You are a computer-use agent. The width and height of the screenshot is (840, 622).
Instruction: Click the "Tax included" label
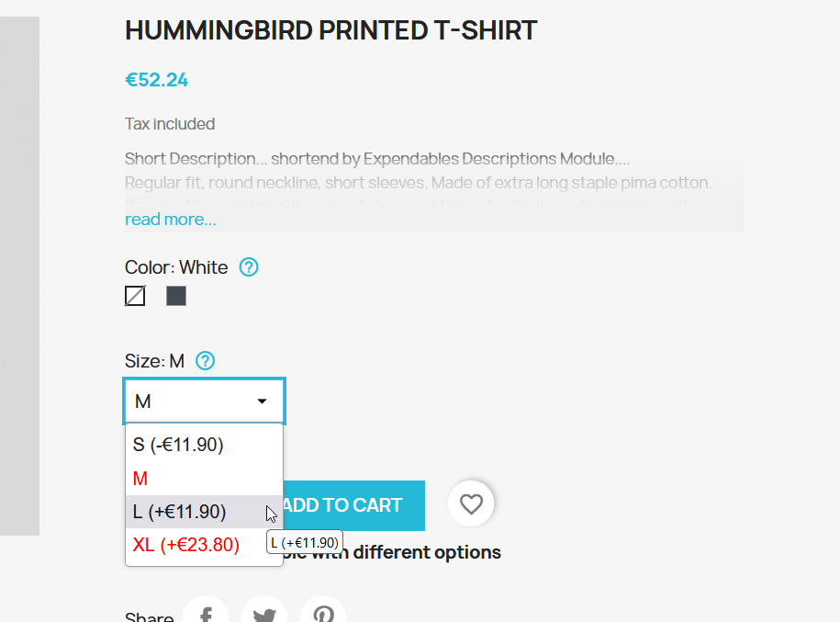pos(170,124)
